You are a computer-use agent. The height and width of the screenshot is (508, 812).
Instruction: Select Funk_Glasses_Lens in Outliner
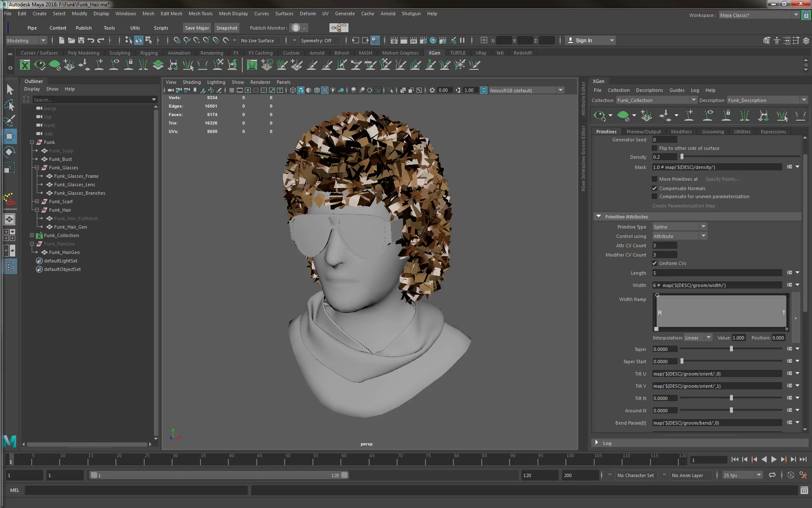click(74, 185)
